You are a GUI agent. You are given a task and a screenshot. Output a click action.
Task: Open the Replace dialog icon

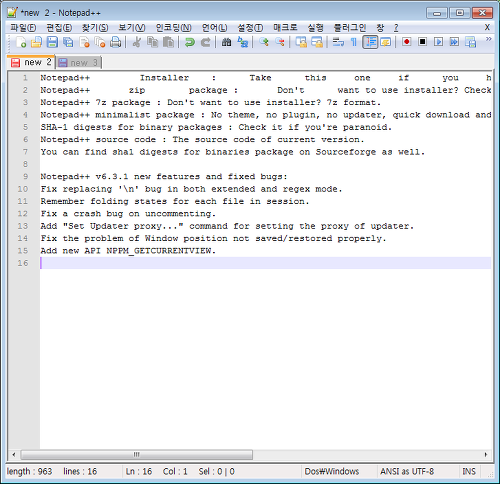pos(243,42)
